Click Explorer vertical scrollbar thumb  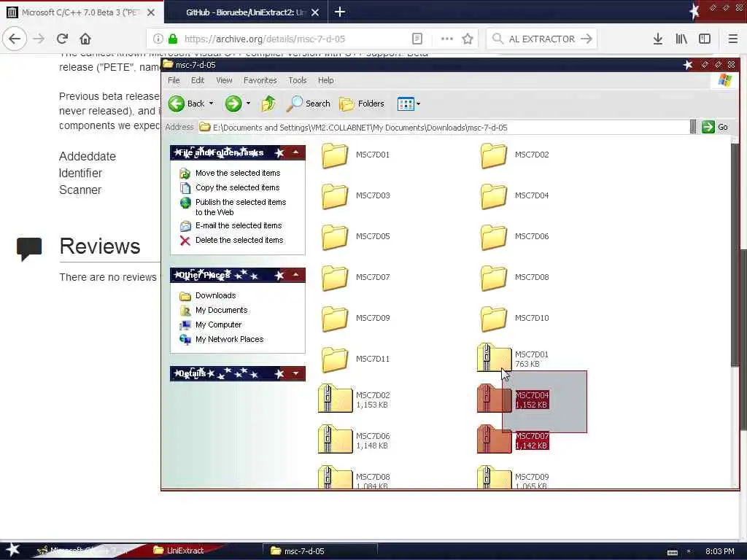[x=735, y=254]
